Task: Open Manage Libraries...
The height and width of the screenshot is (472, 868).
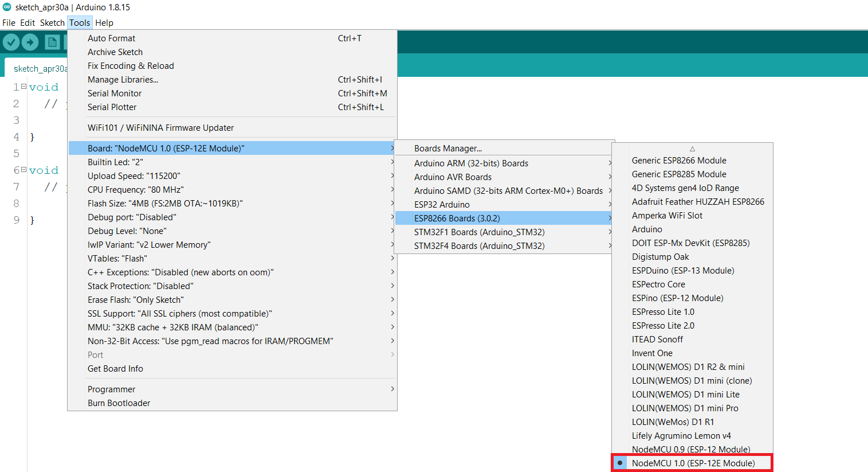Action: click(x=232, y=80)
